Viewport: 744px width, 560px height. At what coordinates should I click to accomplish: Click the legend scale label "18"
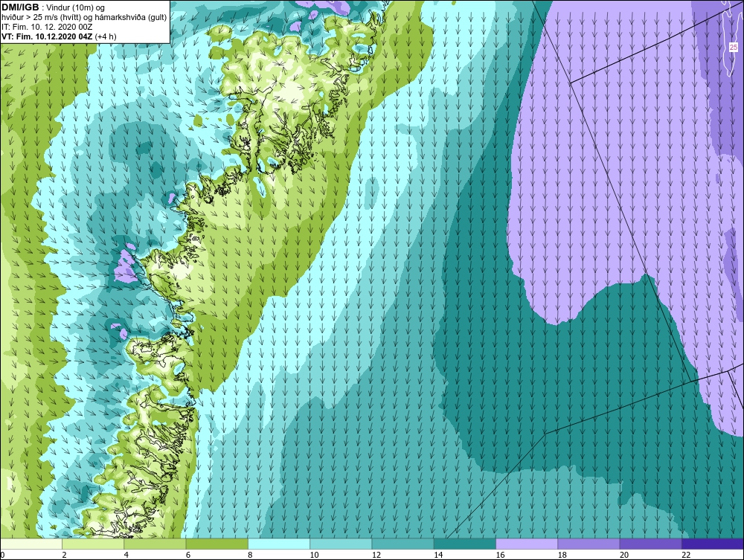[562, 556]
